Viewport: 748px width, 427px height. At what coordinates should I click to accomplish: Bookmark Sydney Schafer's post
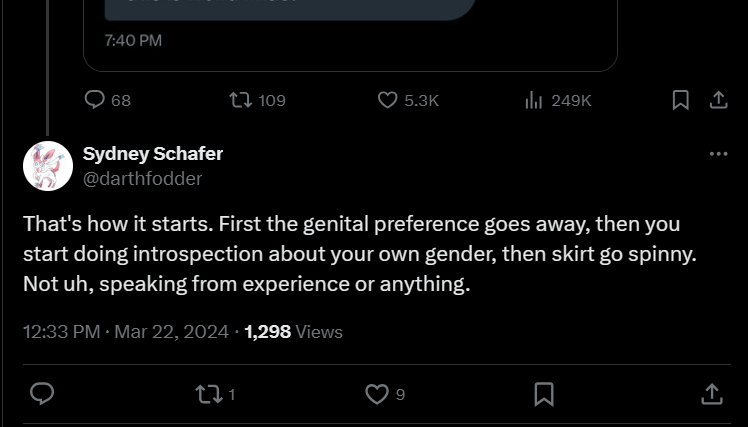pyautogui.click(x=544, y=394)
